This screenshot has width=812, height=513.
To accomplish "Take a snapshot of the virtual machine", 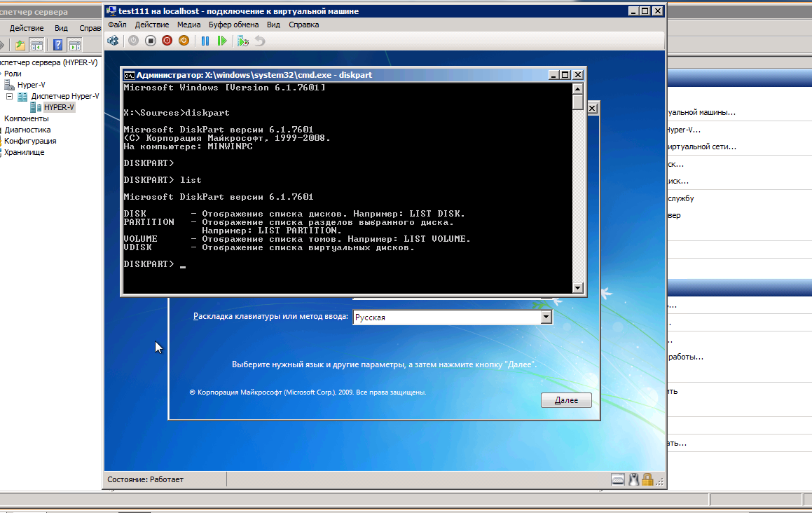I will point(243,41).
